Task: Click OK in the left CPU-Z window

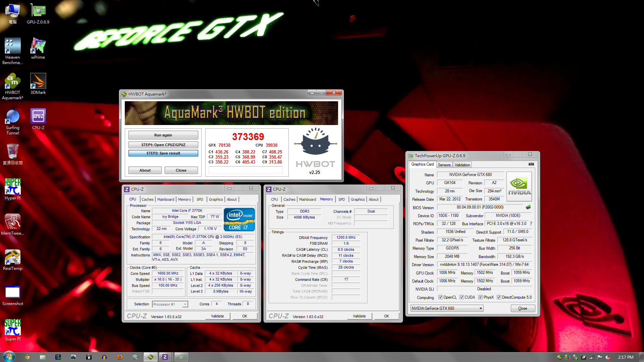Action: [x=245, y=316]
